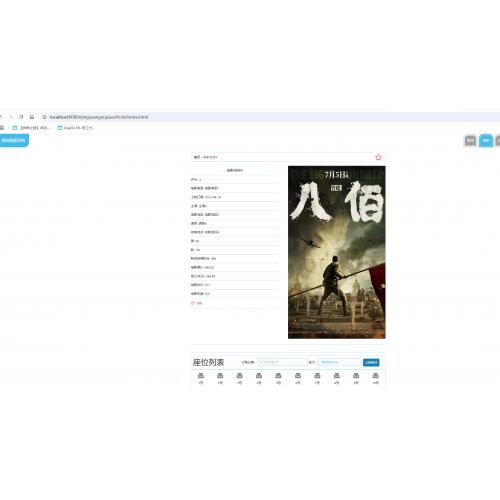
Task: Click the blue pill button at page top-left
Action: pos(14,140)
